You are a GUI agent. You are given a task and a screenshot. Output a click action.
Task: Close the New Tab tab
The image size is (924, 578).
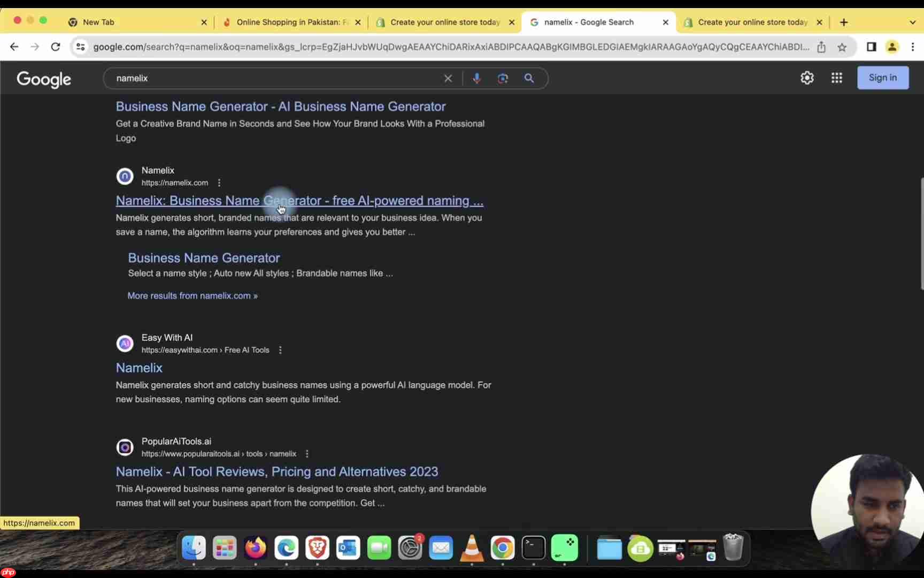[x=204, y=22]
